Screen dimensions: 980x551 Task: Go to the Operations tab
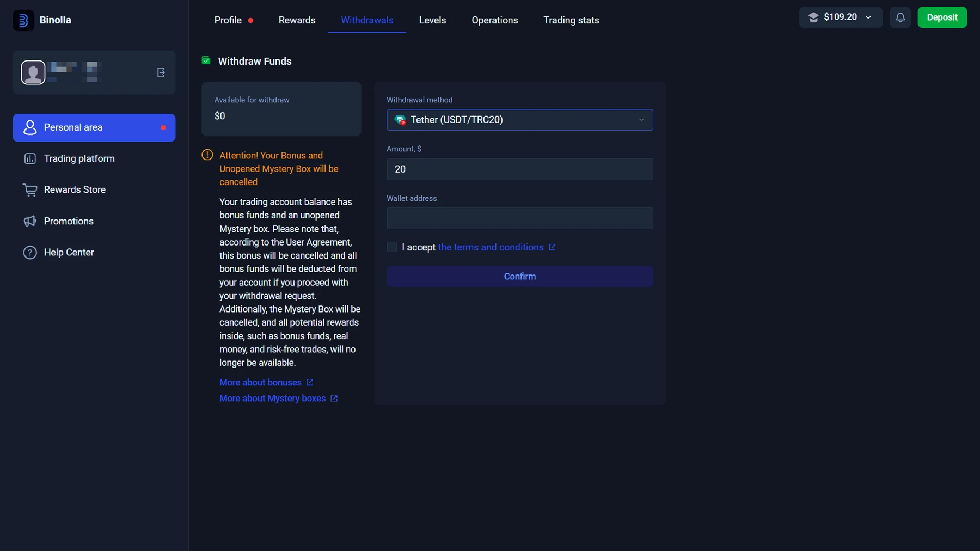click(495, 20)
